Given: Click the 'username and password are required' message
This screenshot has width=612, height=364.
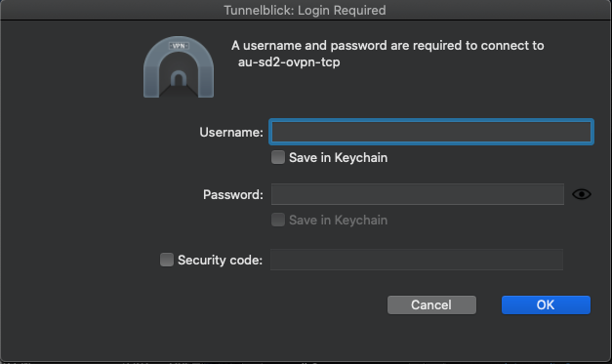Looking at the screenshot, I should click(x=388, y=45).
